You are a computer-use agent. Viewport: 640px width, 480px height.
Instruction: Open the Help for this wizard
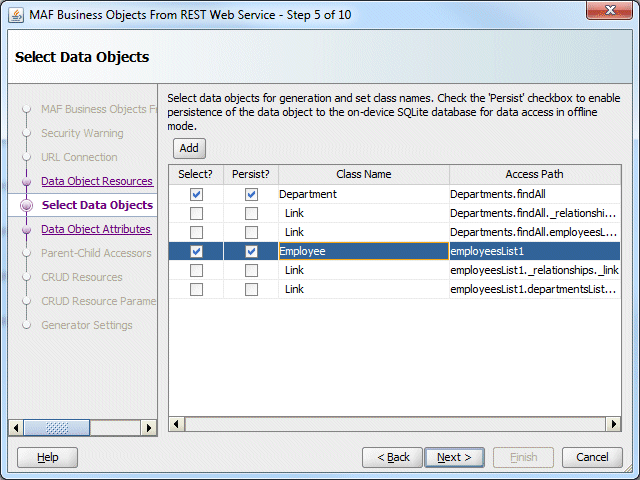pos(47,457)
